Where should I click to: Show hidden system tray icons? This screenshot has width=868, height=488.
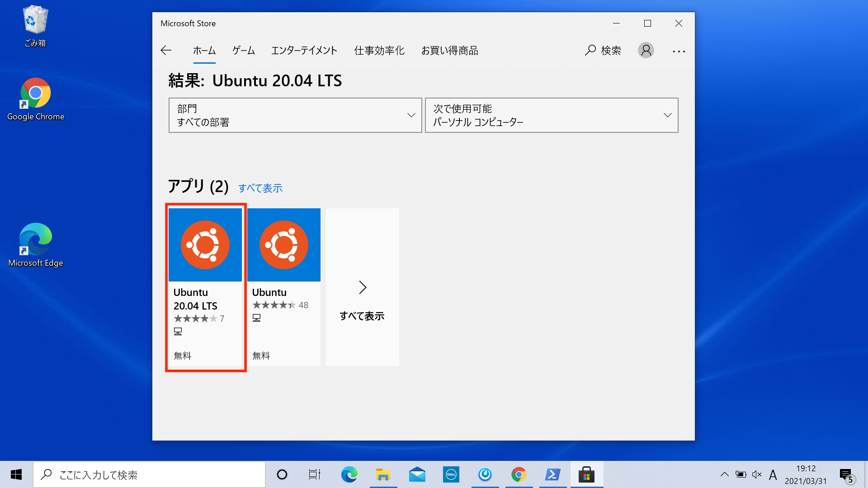point(725,474)
